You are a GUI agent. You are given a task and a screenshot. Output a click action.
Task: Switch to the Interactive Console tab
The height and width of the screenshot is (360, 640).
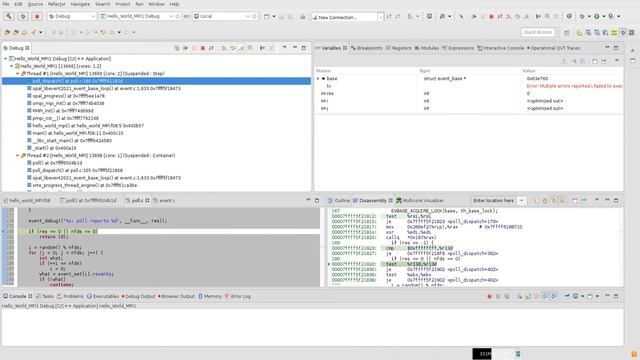coord(500,48)
